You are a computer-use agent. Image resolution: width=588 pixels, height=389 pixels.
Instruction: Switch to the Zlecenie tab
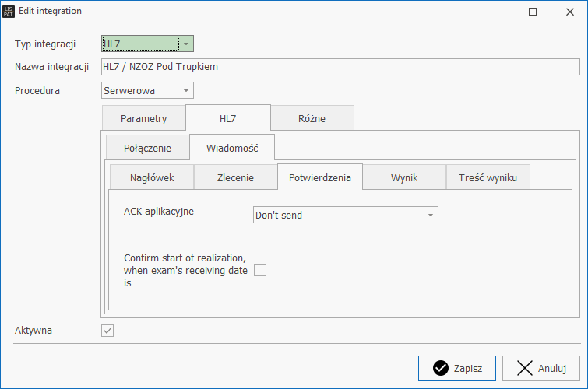[235, 177]
